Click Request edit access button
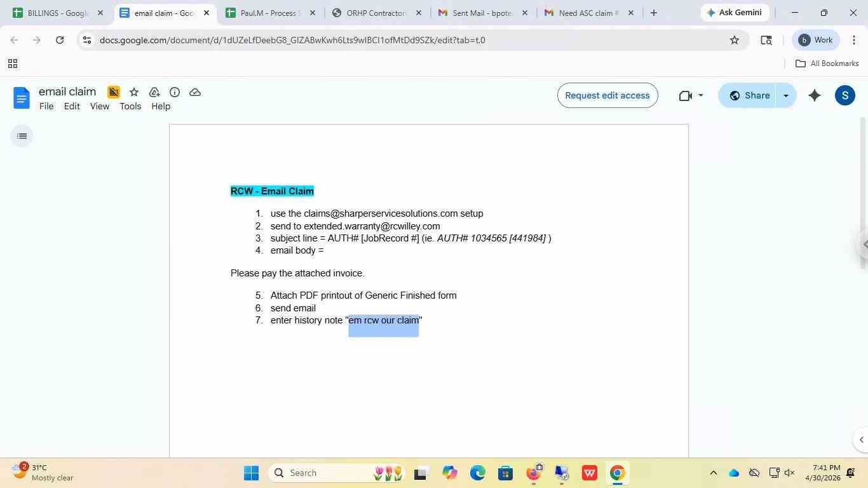 coord(607,95)
